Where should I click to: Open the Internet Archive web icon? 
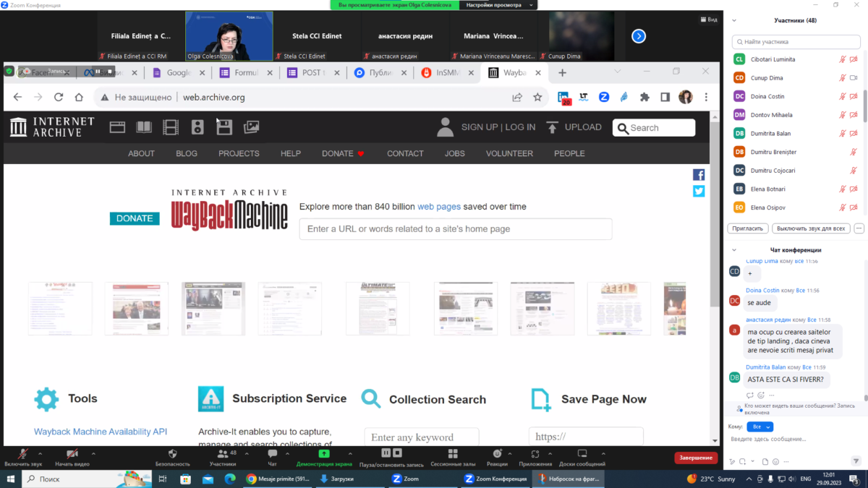click(x=117, y=127)
